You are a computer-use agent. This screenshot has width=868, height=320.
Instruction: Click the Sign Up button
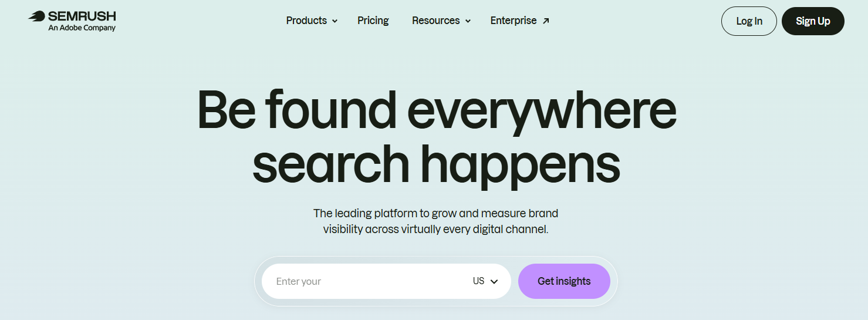(x=813, y=21)
